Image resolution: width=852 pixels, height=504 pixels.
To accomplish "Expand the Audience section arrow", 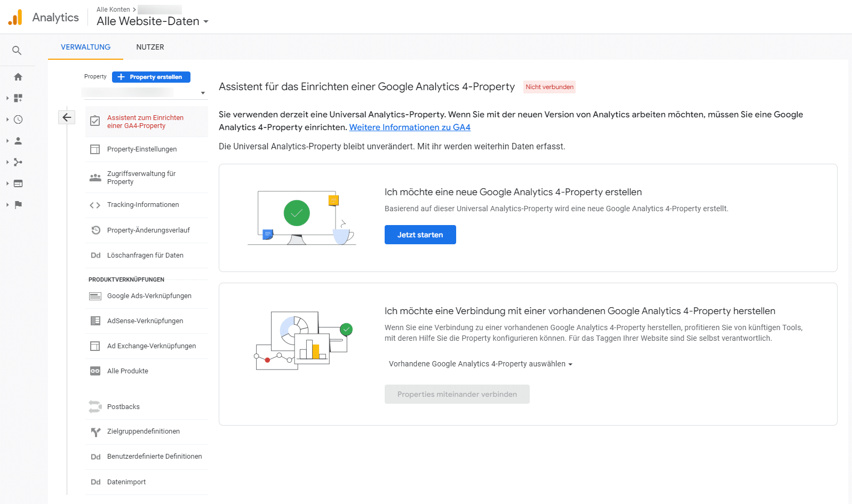I will [7, 141].
